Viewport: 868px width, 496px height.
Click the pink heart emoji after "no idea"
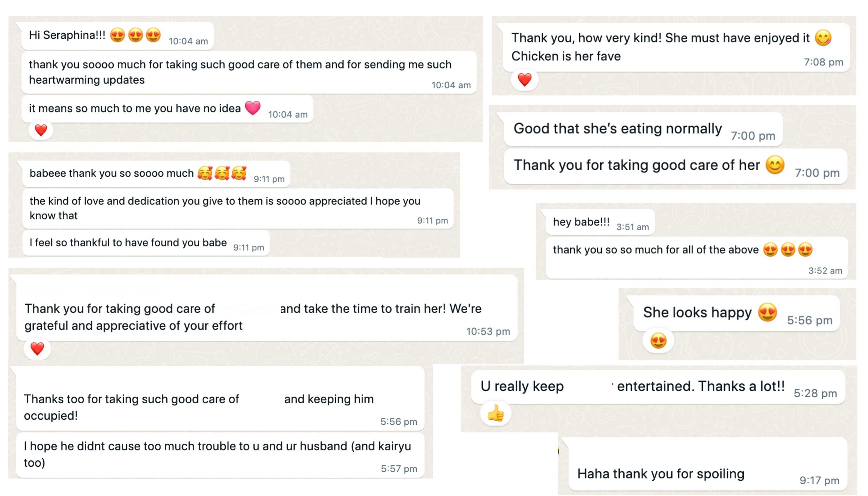coord(253,108)
